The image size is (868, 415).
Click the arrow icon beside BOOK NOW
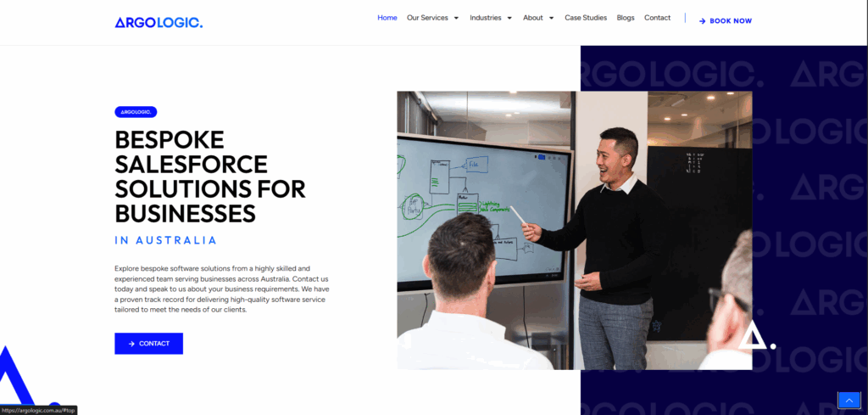[x=703, y=21]
